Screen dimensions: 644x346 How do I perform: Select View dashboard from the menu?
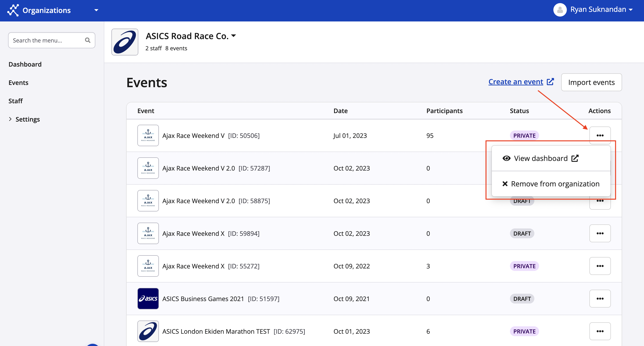[x=551, y=158]
